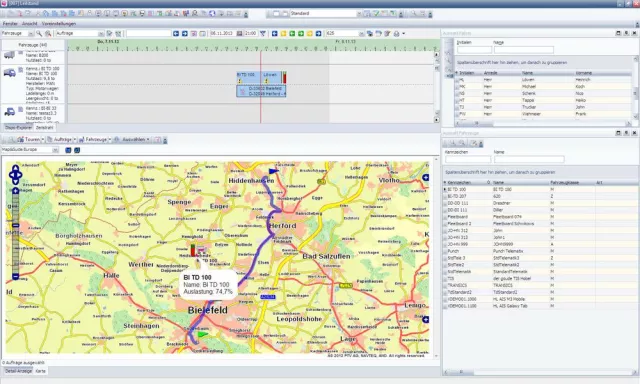Screen dimensions: 640x384
Task: Open the Aufträge combo box in timeline toolbar
Action: (80, 33)
